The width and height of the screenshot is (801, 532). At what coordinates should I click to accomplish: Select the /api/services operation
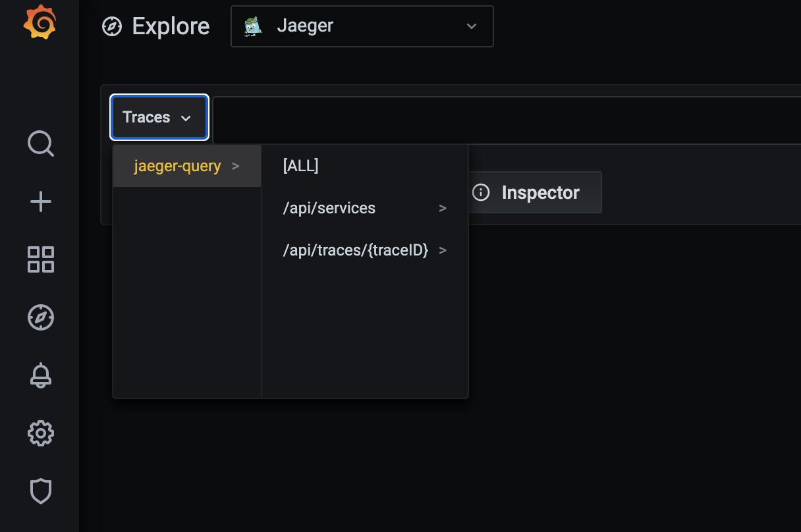[364, 208]
